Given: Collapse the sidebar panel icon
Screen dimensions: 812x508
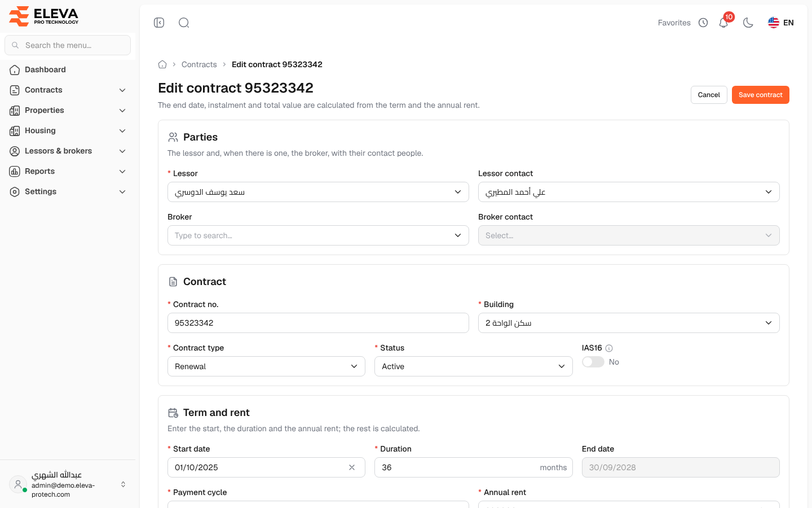Looking at the screenshot, I should 159,23.
